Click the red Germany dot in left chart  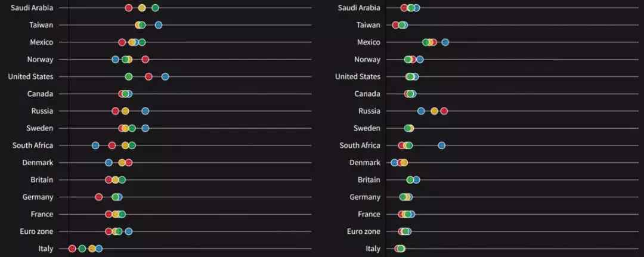click(99, 197)
